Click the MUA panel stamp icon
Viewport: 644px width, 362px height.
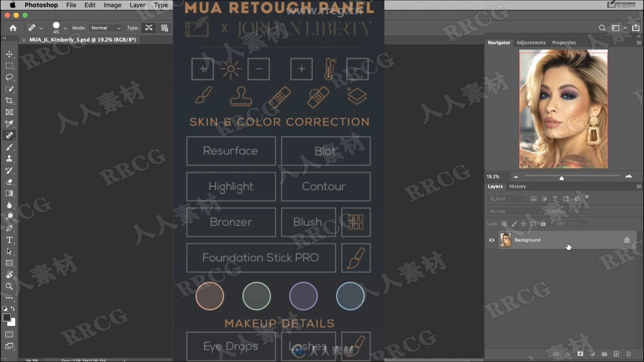tap(241, 97)
